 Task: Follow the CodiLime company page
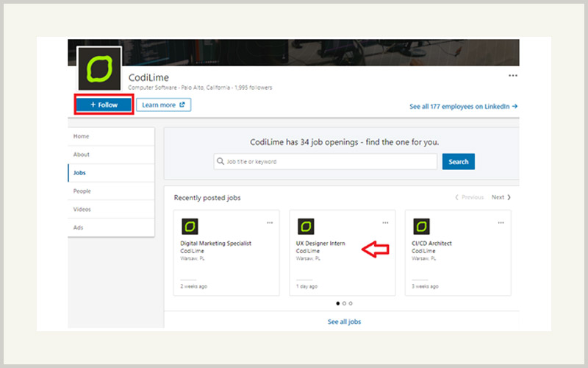[104, 105]
